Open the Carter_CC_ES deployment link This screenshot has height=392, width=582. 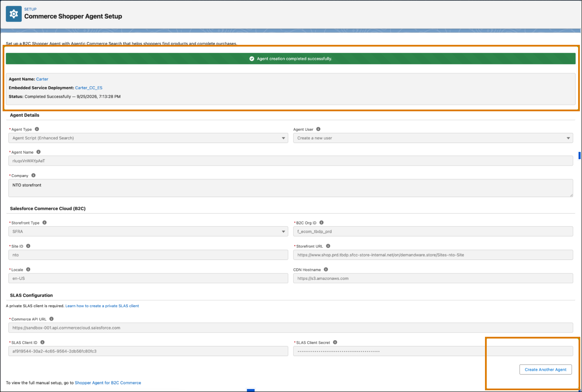coord(89,88)
